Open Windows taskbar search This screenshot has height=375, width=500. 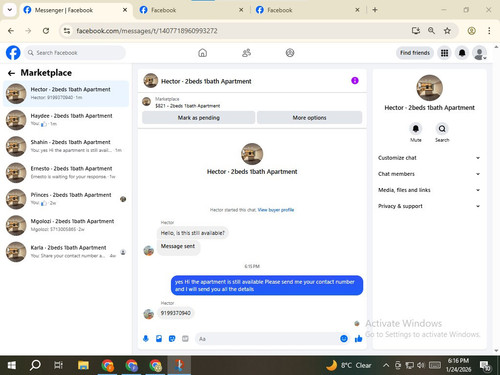(35, 365)
